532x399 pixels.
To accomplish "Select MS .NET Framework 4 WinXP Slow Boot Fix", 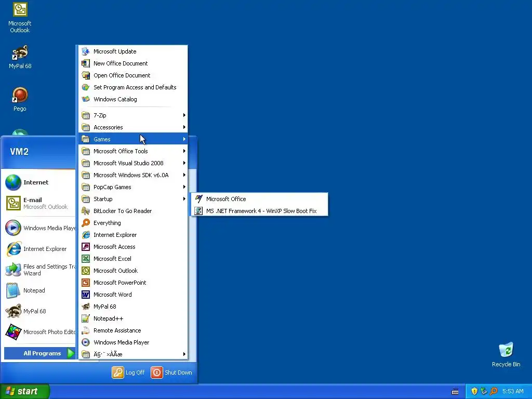I will (260, 211).
